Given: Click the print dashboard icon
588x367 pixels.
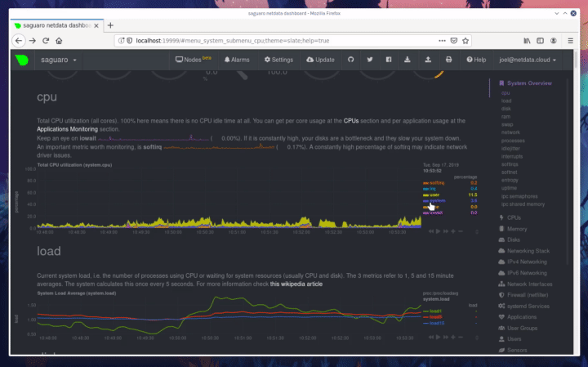Looking at the screenshot, I should pyautogui.click(x=448, y=60).
